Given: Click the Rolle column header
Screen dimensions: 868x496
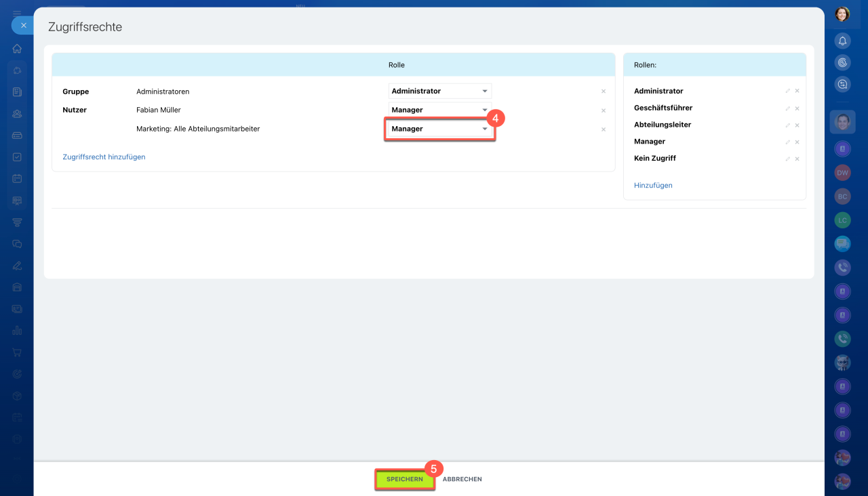Looking at the screenshot, I should (397, 65).
